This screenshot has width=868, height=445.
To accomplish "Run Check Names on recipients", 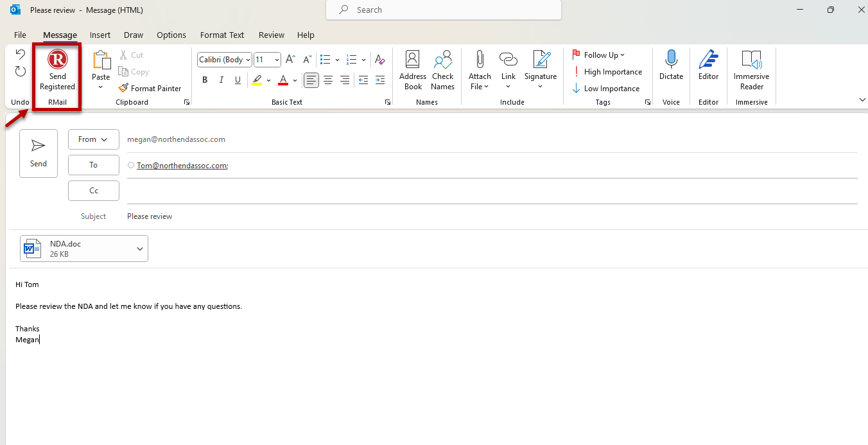I will [x=442, y=69].
